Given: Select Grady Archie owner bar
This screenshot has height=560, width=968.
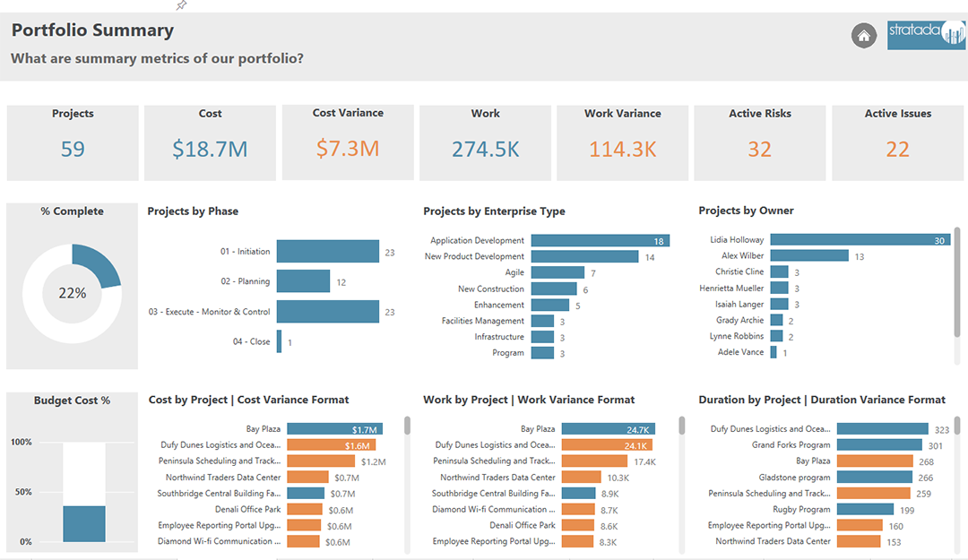Looking at the screenshot, I should tap(776, 320).
